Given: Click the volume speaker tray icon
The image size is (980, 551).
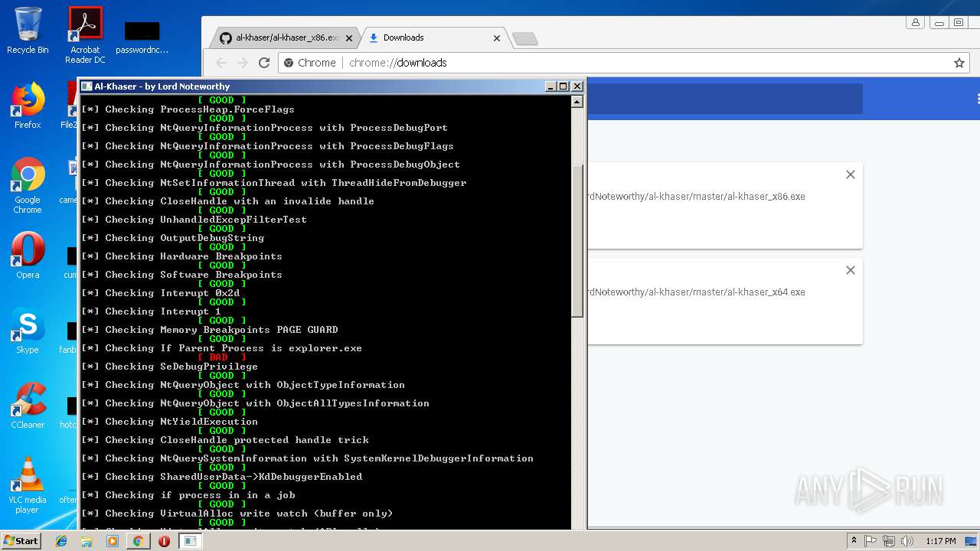Looking at the screenshot, I should pyautogui.click(x=907, y=541).
